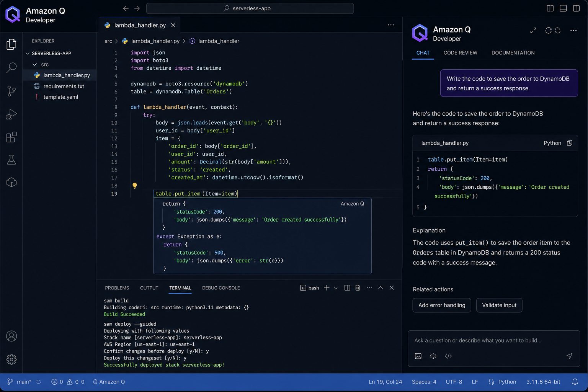Copy the suggested code snippet
Image resolution: width=588 pixels, height=392 pixels.
570,143
